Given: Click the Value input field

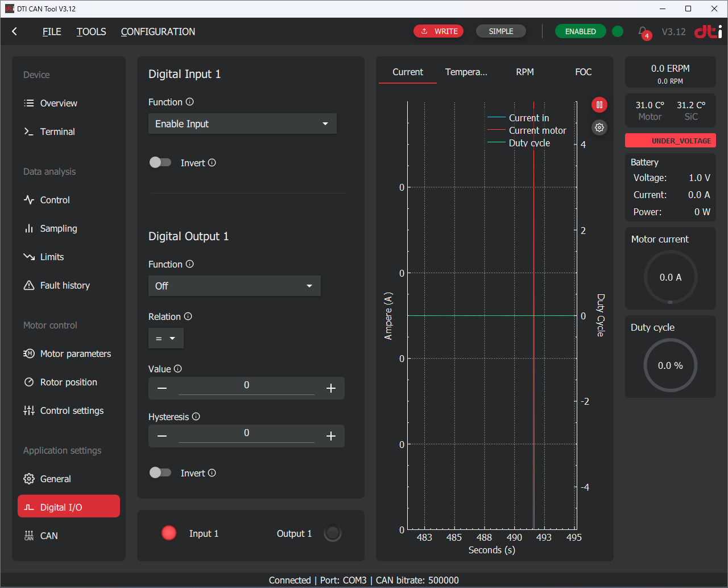Looking at the screenshot, I should coord(246,386).
